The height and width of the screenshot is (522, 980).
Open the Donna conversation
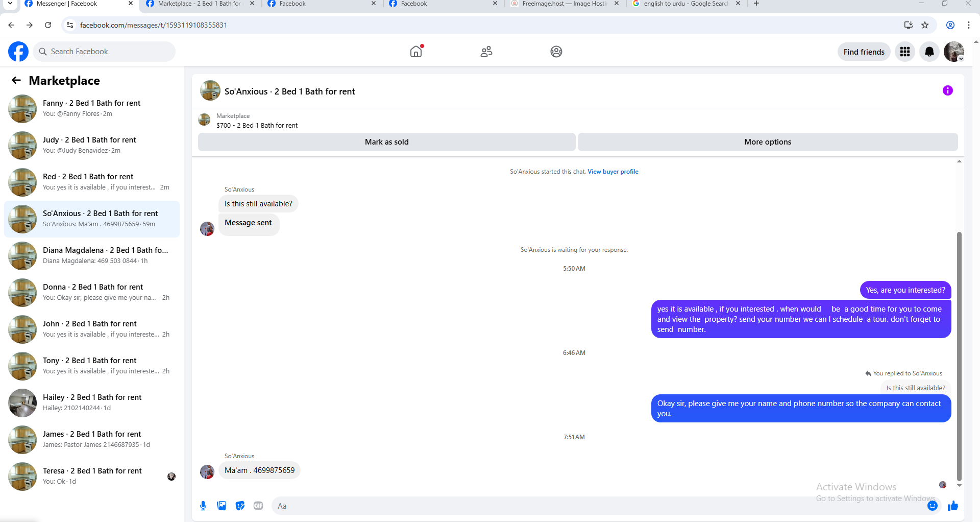92,293
